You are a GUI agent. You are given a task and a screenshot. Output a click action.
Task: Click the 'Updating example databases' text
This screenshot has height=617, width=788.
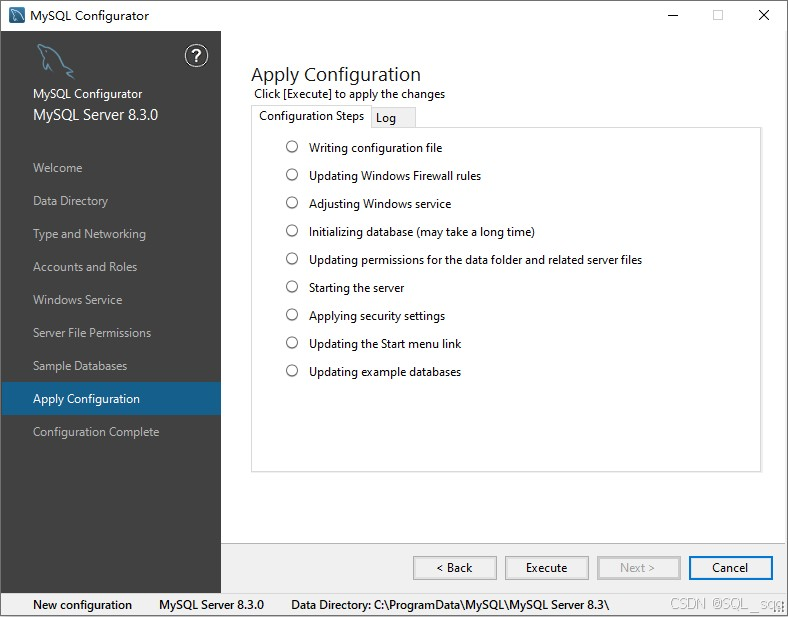(x=385, y=372)
